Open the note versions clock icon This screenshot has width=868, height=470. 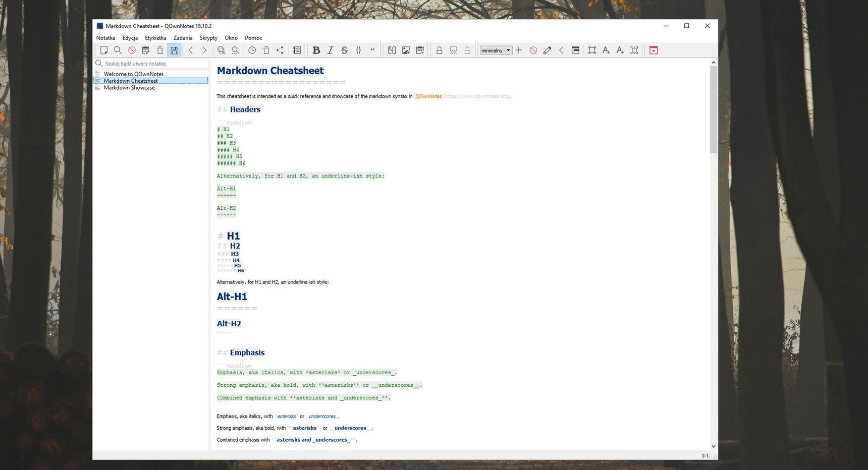tap(252, 50)
